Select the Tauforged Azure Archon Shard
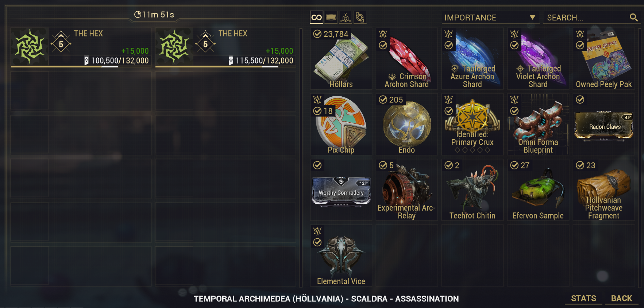This screenshot has height=308, width=644. (473, 59)
